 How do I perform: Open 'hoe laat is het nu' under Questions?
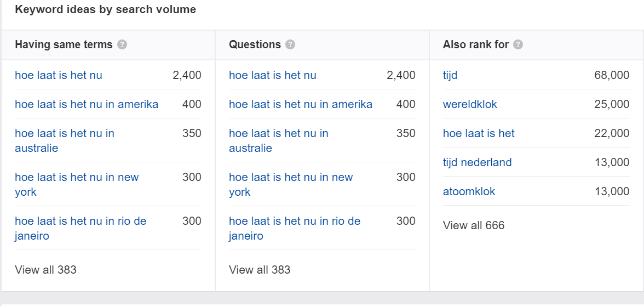[x=272, y=75]
